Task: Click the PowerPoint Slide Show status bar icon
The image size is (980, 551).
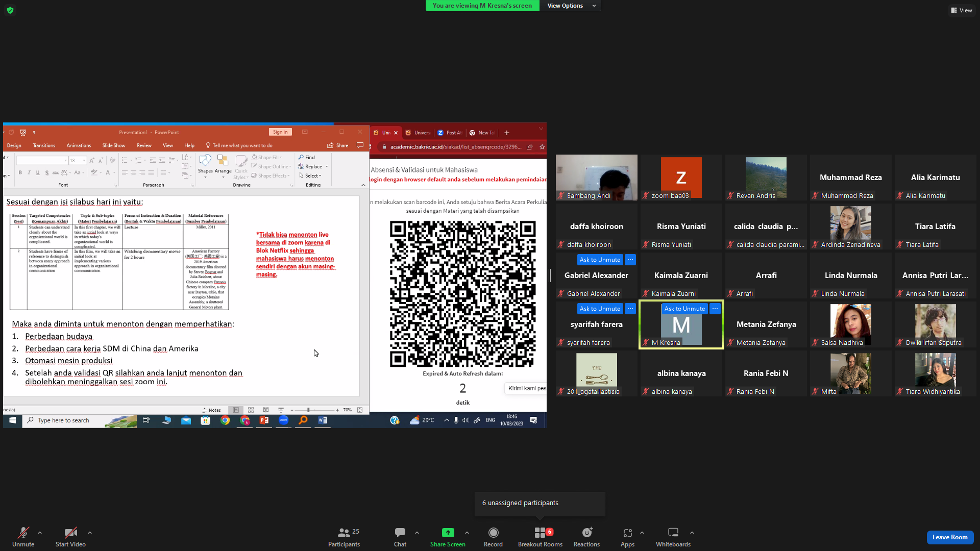Action: click(x=281, y=410)
